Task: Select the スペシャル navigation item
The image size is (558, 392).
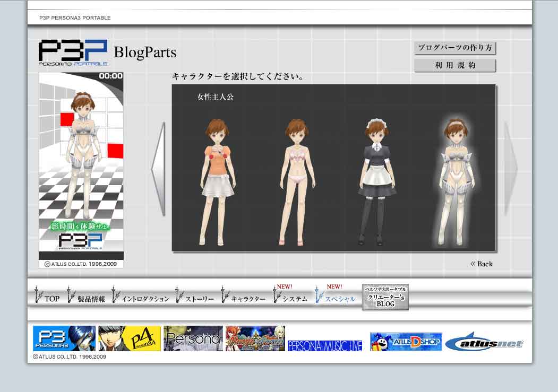Action: tap(336, 298)
